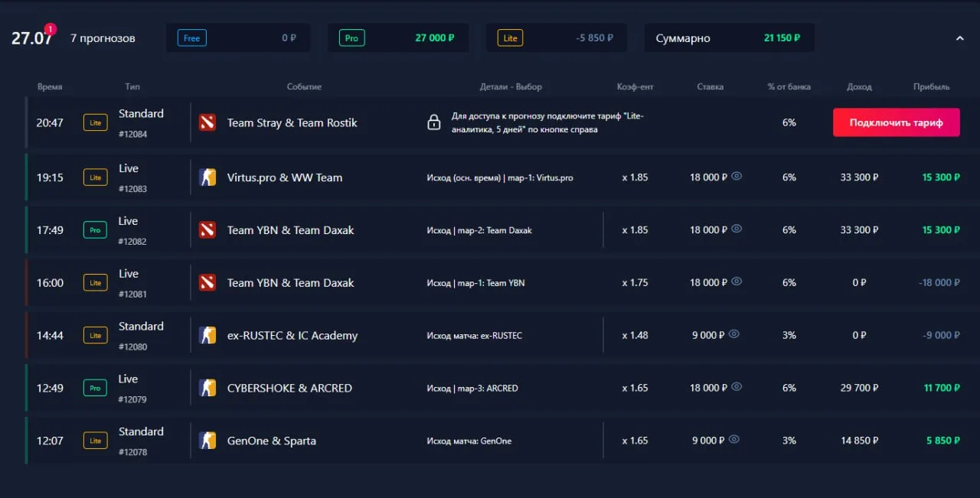Click the Dota 2 icon for Team Stray match
980x498 pixels.
point(207,122)
